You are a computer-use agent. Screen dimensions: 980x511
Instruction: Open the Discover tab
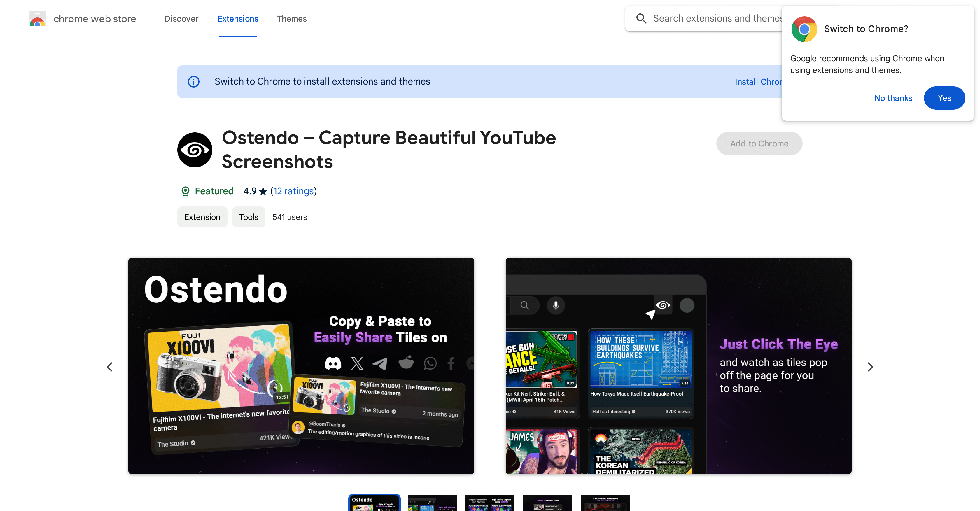(x=181, y=19)
